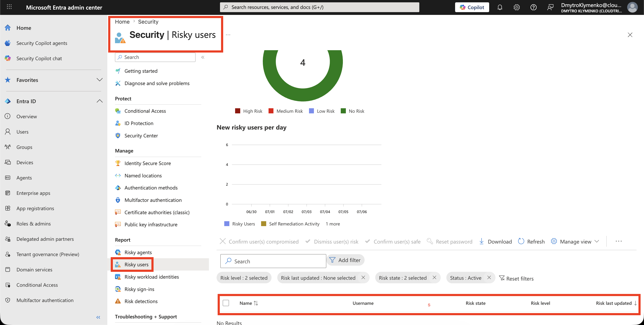Viewport: 644px width, 325px height.
Task: Click the Download button
Action: [495, 241]
